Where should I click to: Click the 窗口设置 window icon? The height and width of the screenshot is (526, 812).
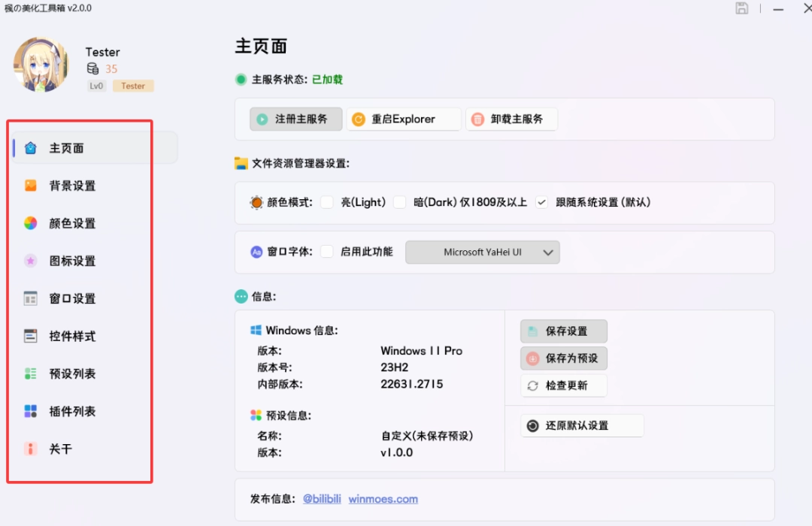[31, 298]
